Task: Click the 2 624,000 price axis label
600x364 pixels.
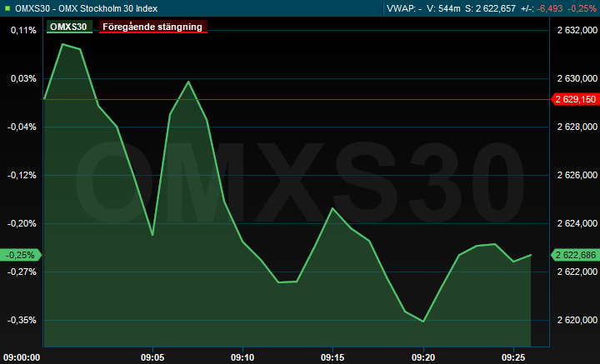Action: (x=577, y=223)
